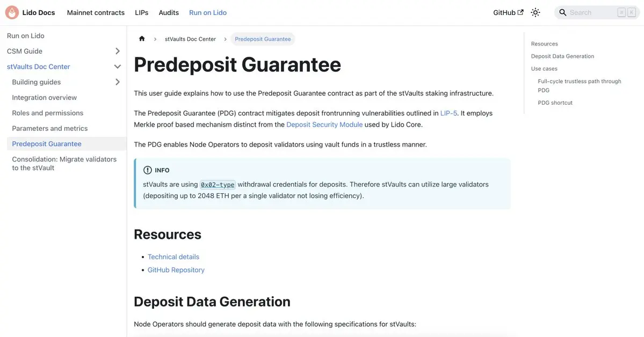Open Mainnet contracts nav item
Viewport: 644px width, 337px height.
96,12
